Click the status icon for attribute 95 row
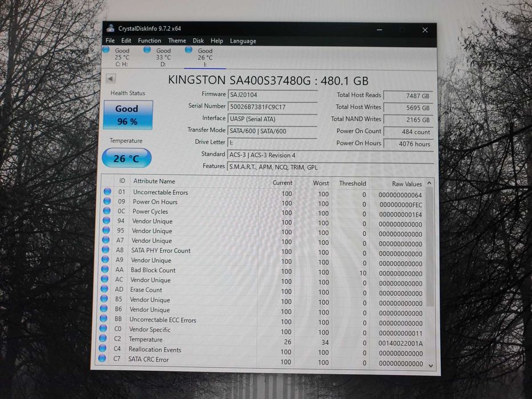This screenshot has width=532, height=399. tap(106, 230)
